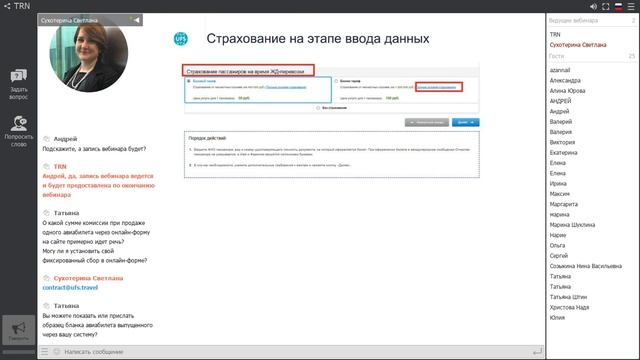Open the emoji picker in message box

click(57, 351)
